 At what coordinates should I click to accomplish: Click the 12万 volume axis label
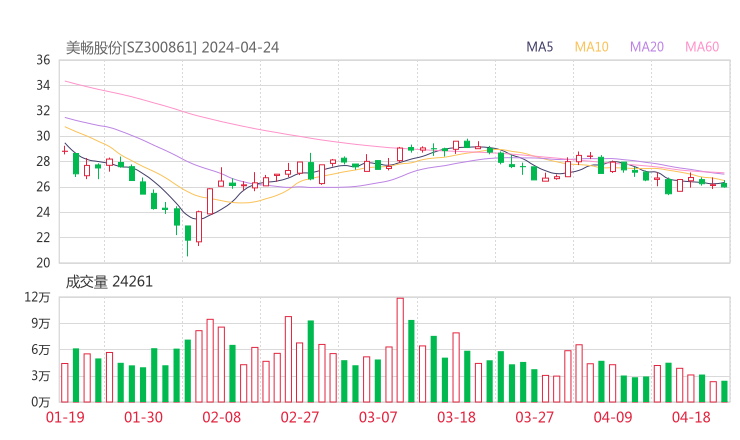tap(37, 297)
